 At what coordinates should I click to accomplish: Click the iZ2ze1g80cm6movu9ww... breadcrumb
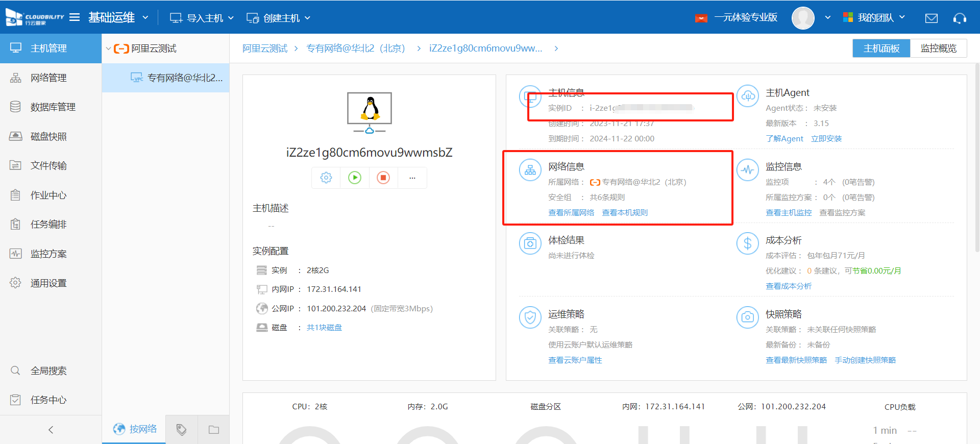coord(485,48)
